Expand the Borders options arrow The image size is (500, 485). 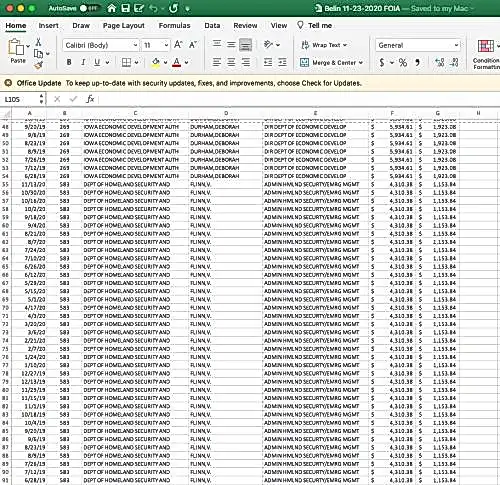click(x=136, y=62)
